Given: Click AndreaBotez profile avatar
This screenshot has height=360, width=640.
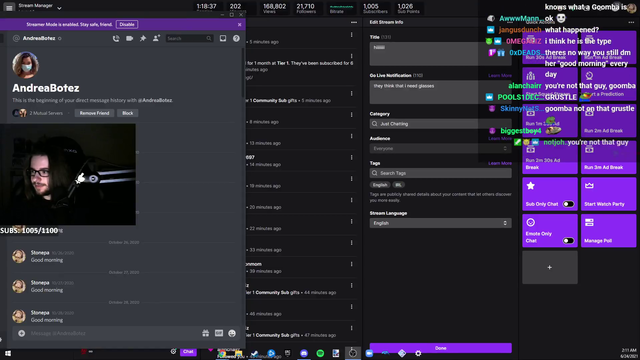Looking at the screenshot, I should [x=25, y=65].
